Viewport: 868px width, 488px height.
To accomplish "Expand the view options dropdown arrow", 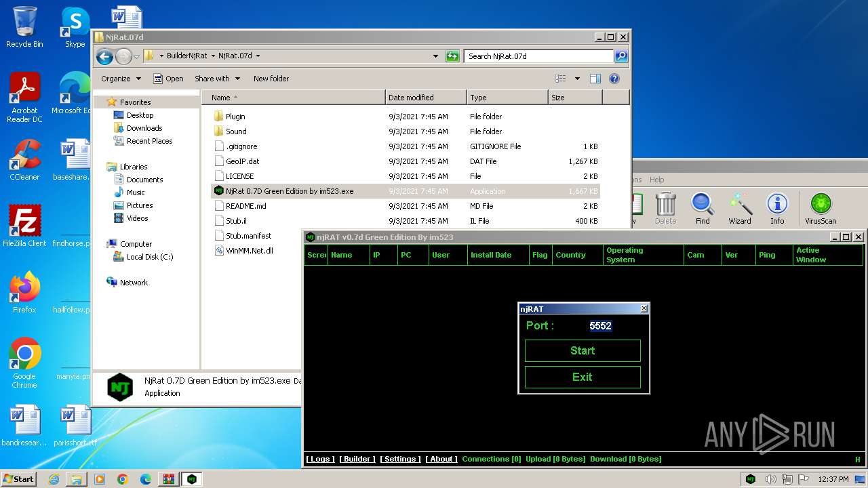I will pyautogui.click(x=577, y=79).
